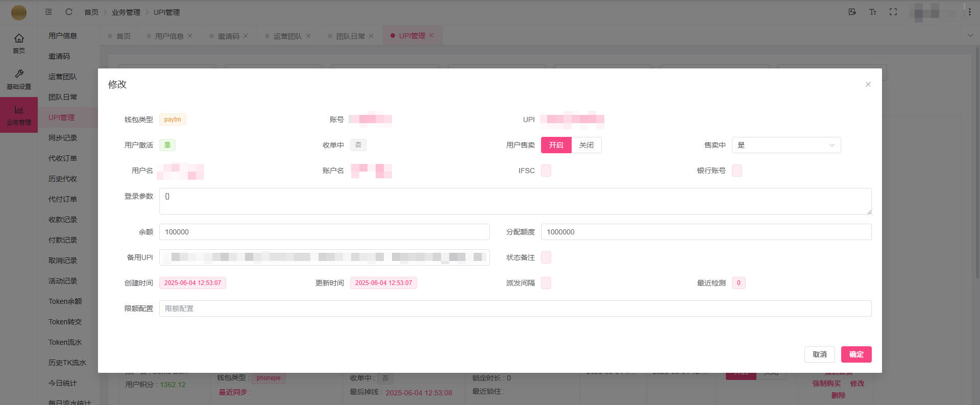
Task: Click the 取消 button
Action: 819,354
